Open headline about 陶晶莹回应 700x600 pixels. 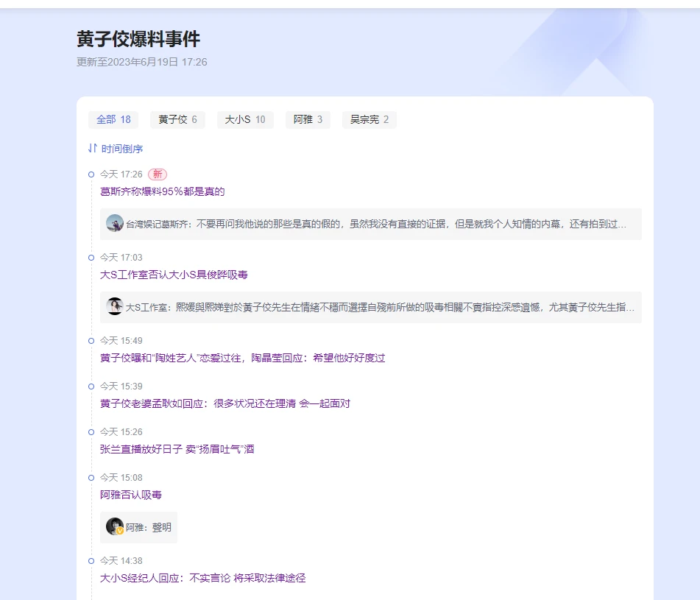coord(243,358)
